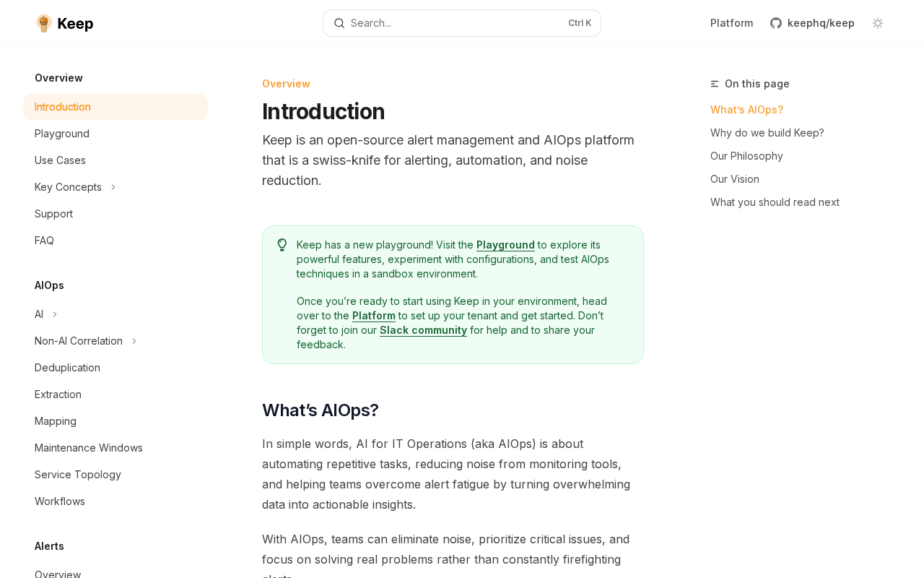Open the Platform top navigation link
The image size is (924, 578).
[731, 23]
